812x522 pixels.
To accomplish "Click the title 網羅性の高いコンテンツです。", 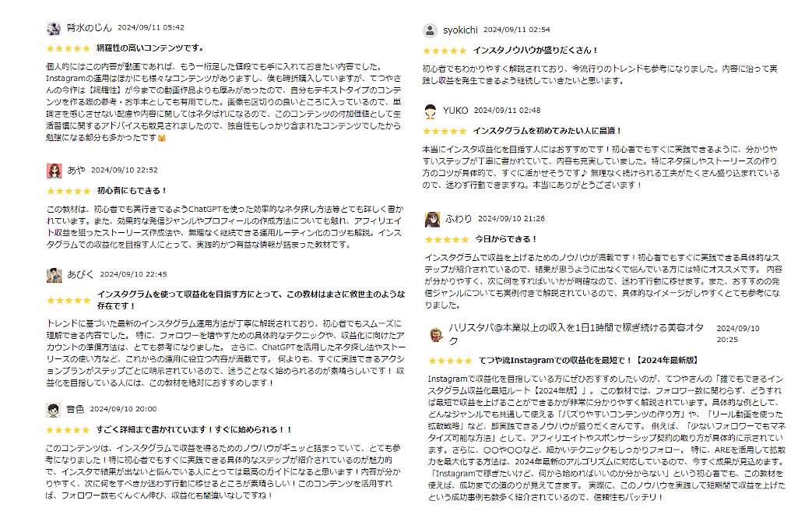I will point(150,48).
